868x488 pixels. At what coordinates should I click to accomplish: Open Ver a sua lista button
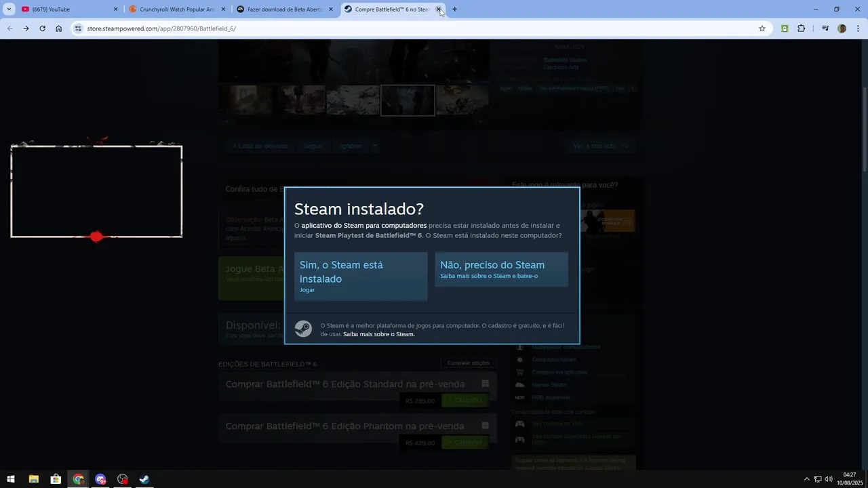click(601, 146)
